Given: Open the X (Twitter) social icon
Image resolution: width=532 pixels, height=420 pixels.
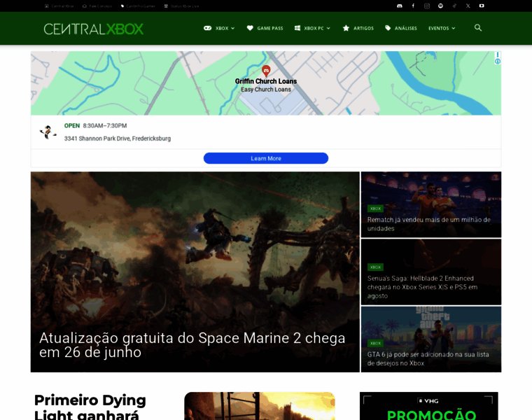Looking at the screenshot, I should (468, 6).
